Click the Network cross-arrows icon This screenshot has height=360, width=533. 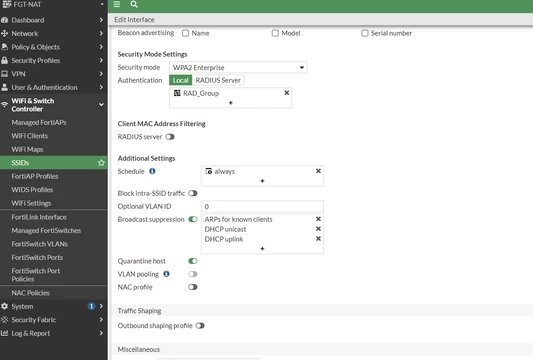point(4,33)
